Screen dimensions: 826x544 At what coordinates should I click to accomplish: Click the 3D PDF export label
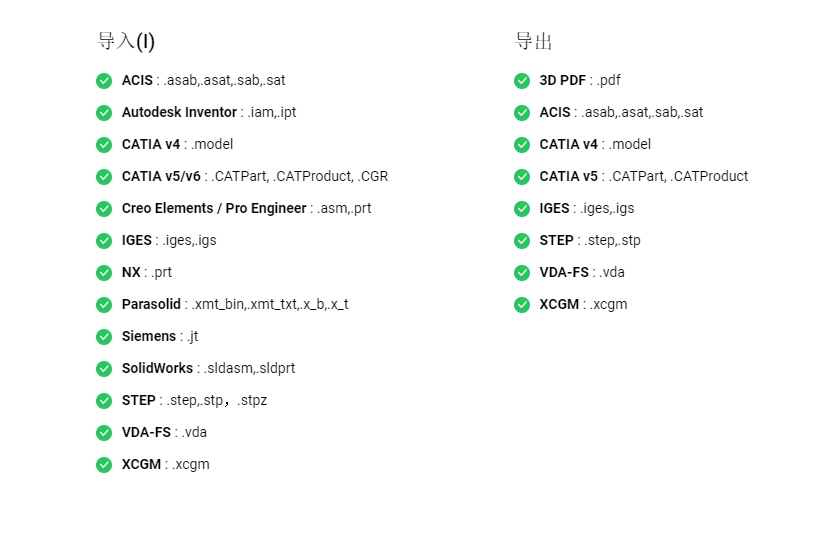coord(563,80)
